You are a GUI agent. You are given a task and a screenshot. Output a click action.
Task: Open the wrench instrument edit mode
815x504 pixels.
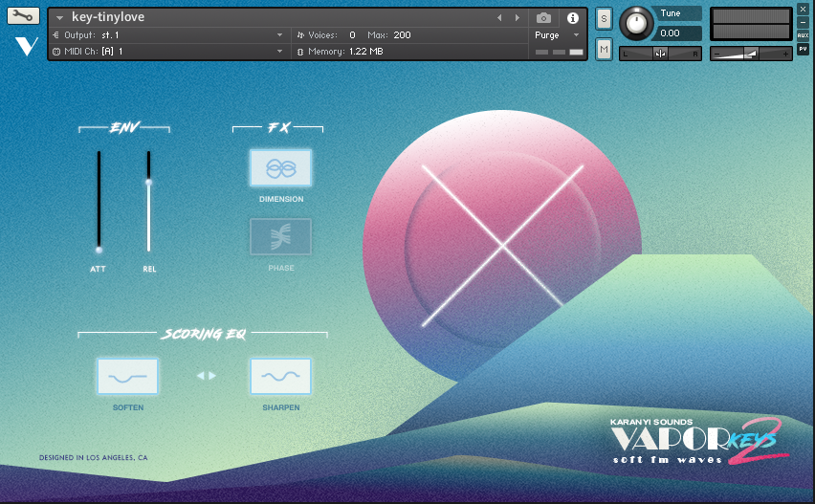coord(23,15)
